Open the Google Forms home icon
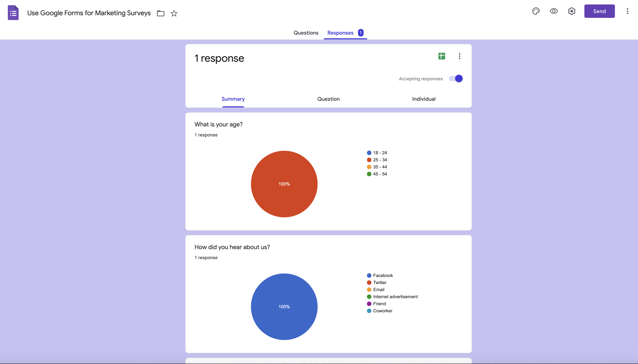 [13, 13]
